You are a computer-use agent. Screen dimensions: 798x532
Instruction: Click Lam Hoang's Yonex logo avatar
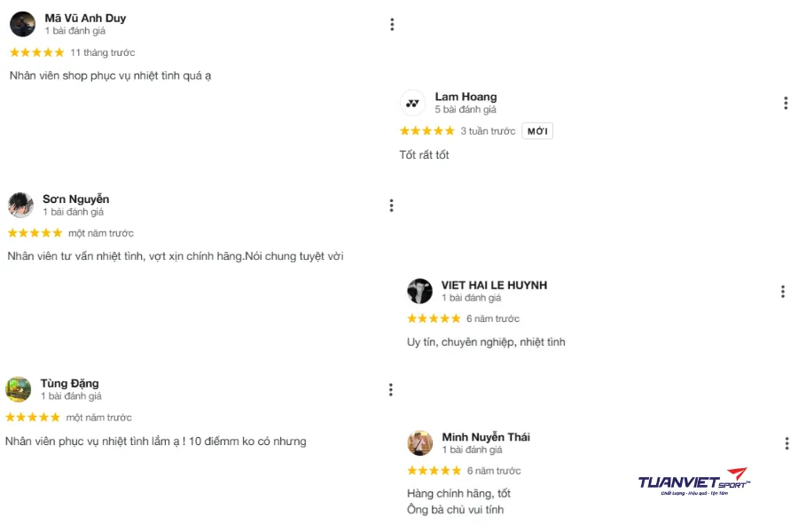point(412,103)
